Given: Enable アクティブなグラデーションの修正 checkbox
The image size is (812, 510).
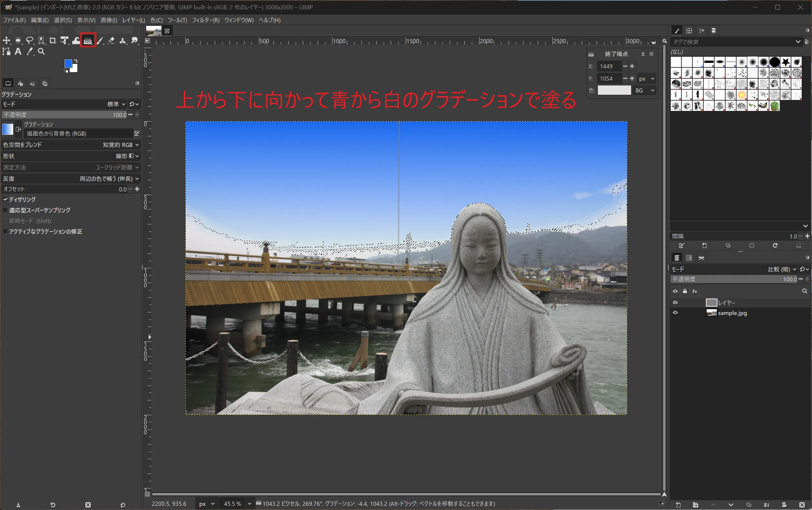Looking at the screenshot, I should pos(5,231).
